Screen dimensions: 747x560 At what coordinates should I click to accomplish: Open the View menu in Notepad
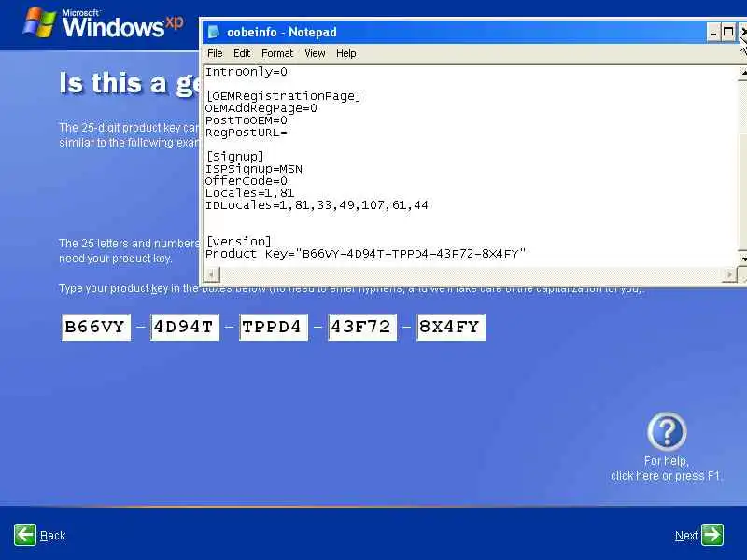point(315,53)
